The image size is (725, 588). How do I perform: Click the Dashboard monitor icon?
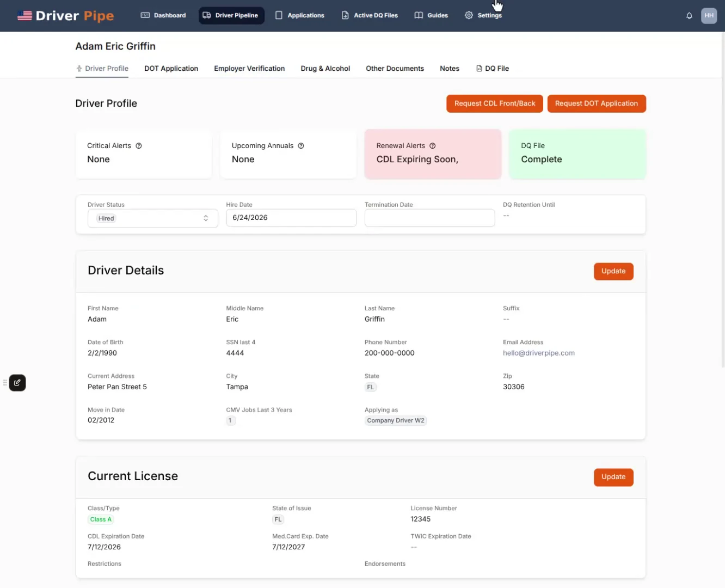pyautogui.click(x=145, y=15)
